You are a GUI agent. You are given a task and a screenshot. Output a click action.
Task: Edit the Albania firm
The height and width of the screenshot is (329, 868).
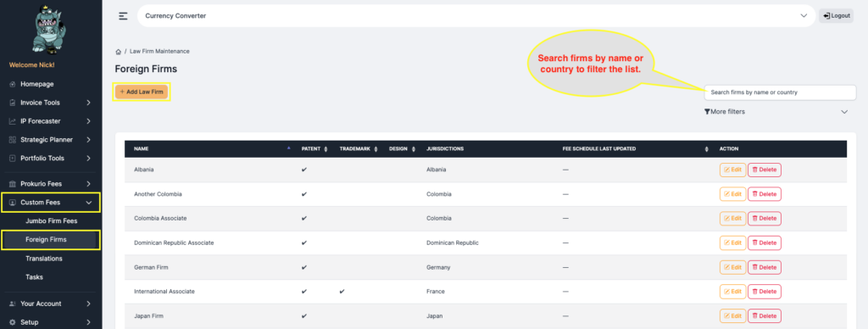tap(732, 170)
